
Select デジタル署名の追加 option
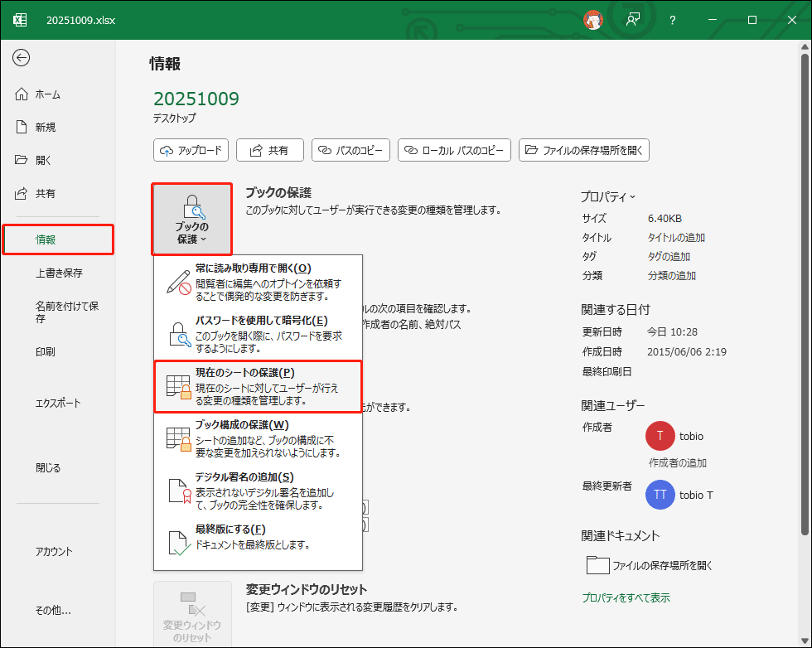point(258,491)
